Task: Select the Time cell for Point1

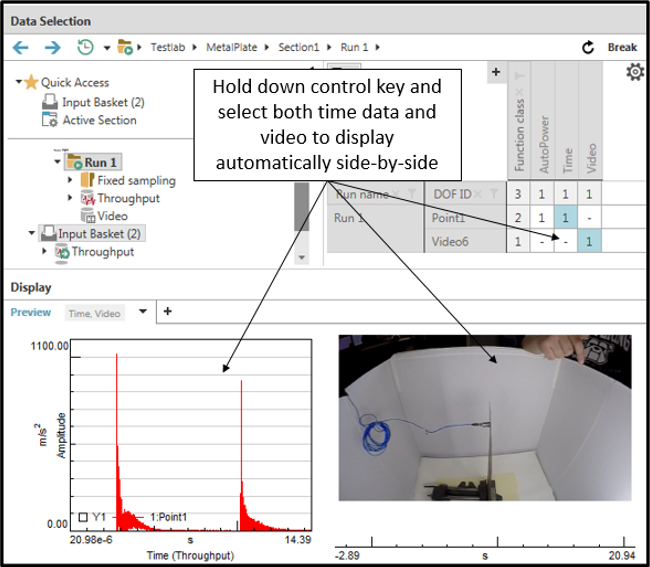Action: point(565,217)
